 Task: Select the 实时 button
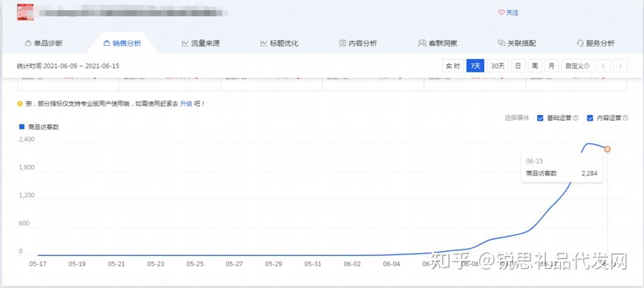pyautogui.click(x=453, y=66)
